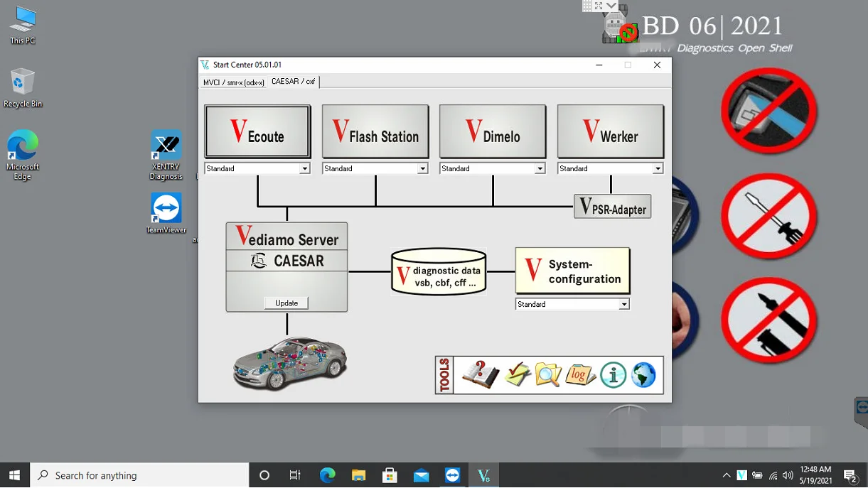
Task: Click the taskbar search box
Action: click(x=139, y=475)
